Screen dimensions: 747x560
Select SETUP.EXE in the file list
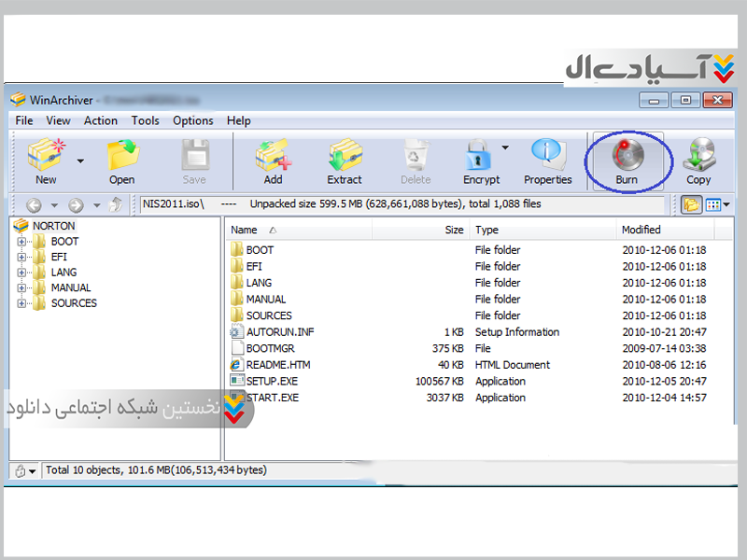[x=272, y=382]
